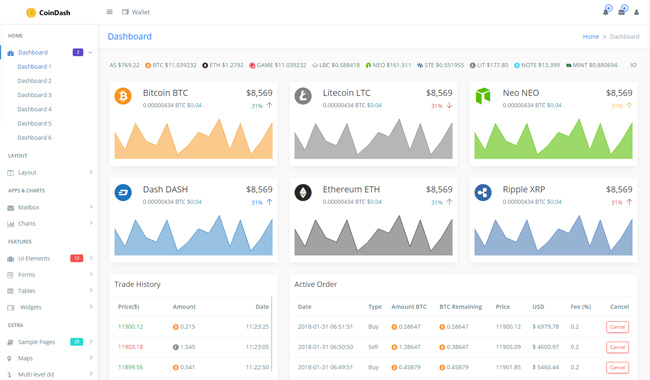Click the Ripple XRP blue icon

pyautogui.click(x=483, y=192)
